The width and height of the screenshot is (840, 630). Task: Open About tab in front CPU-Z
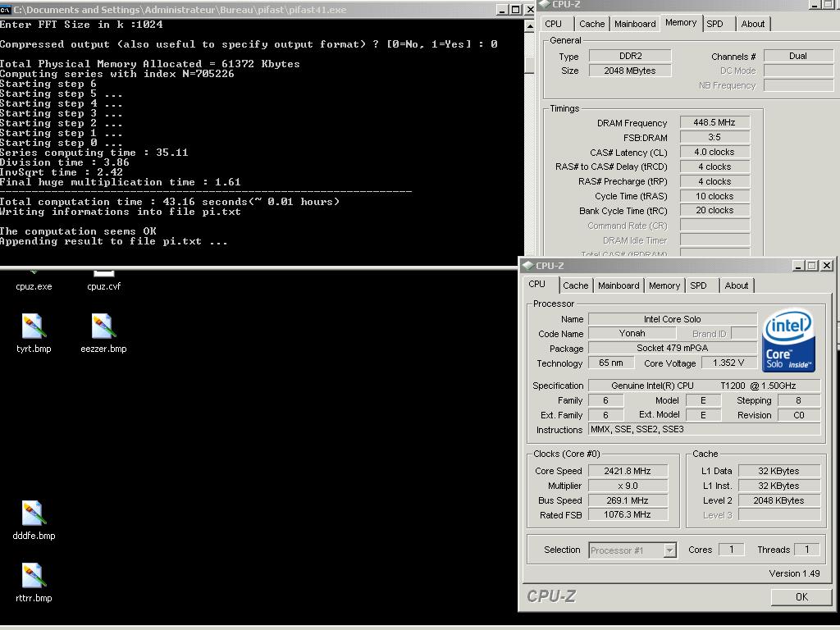coord(736,285)
